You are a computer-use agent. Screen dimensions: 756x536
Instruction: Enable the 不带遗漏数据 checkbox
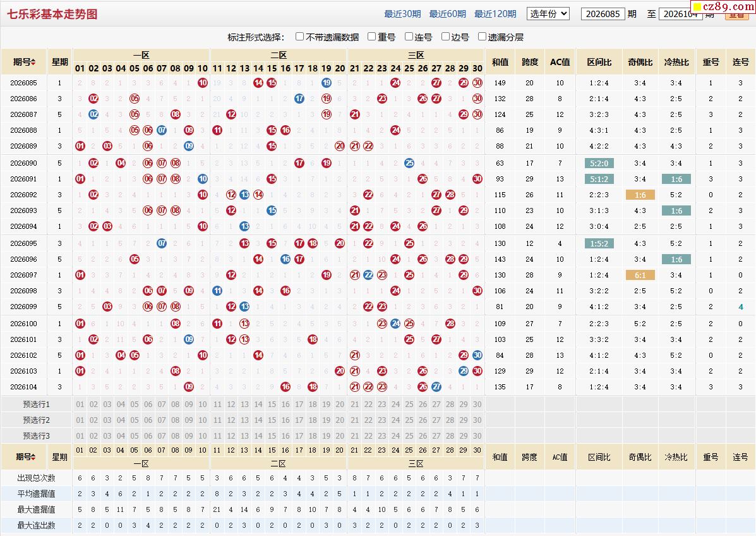pyautogui.click(x=299, y=37)
